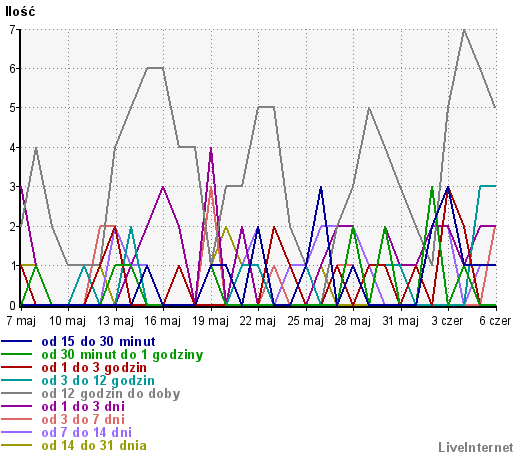The image size is (520, 457).
Task: Click the gray 'od 12 godzin do doby' label
Action: pyautogui.click(x=111, y=394)
